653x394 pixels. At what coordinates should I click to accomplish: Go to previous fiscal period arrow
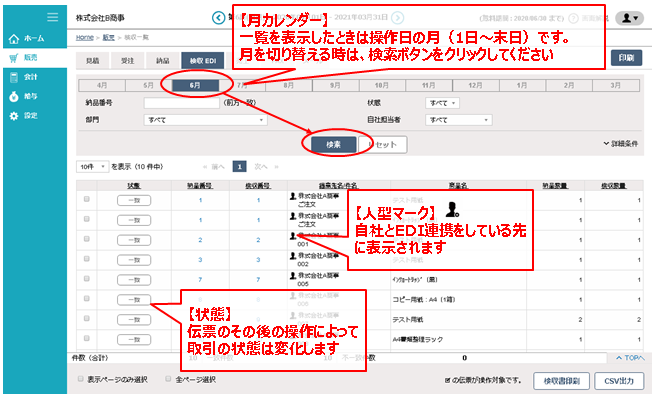(218, 18)
